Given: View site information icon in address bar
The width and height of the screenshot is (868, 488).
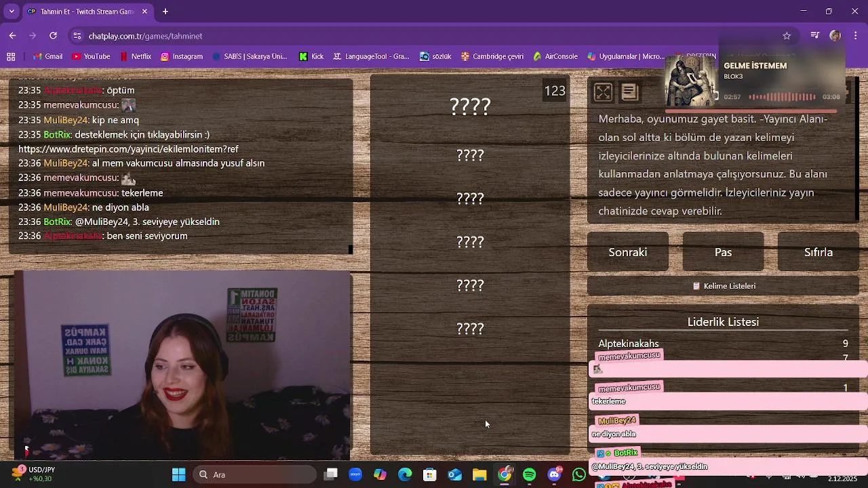Looking at the screenshot, I should pos(76,36).
